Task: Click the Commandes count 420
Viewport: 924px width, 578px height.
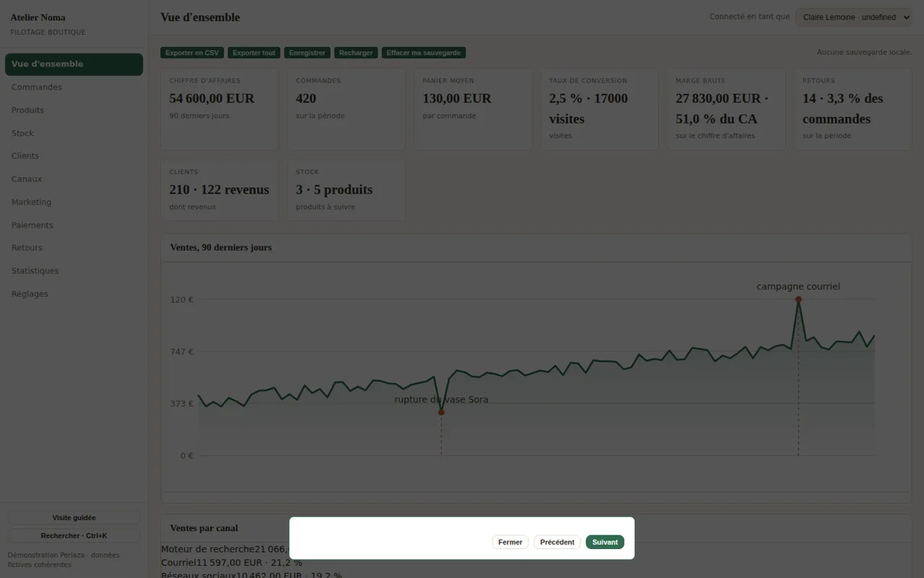Action: (306, 98)
